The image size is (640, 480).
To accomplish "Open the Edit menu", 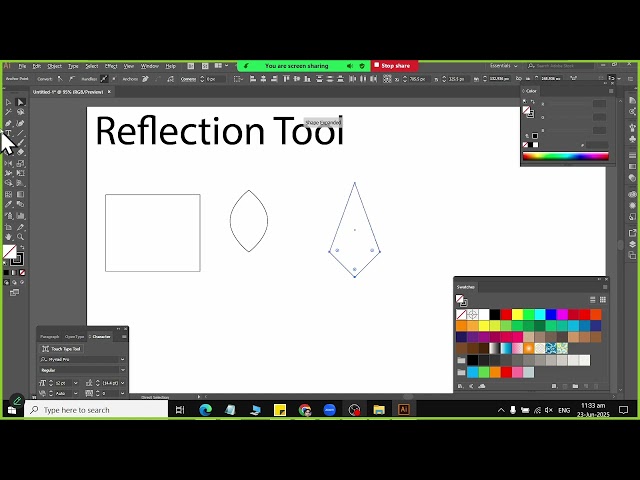I will click(37, 66).
